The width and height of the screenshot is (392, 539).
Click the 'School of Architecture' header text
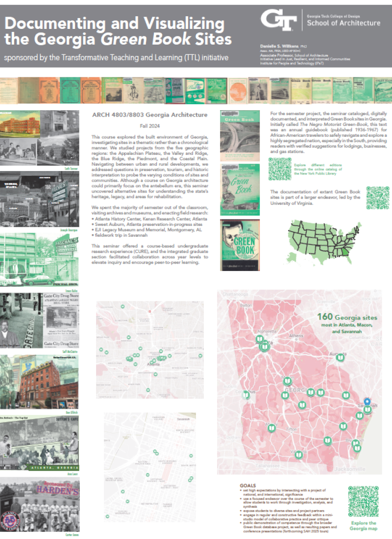[343, 23]
